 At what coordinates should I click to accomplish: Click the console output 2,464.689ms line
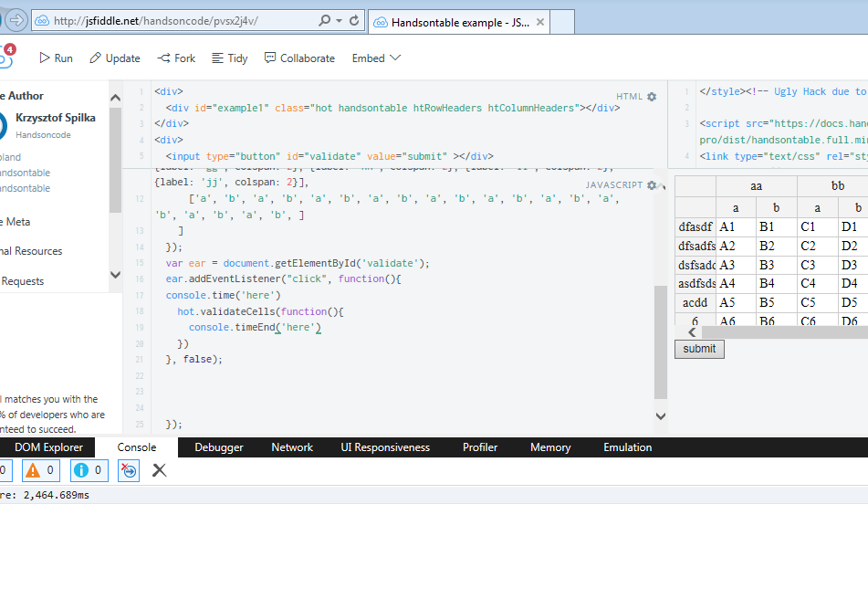click(434, 495)
